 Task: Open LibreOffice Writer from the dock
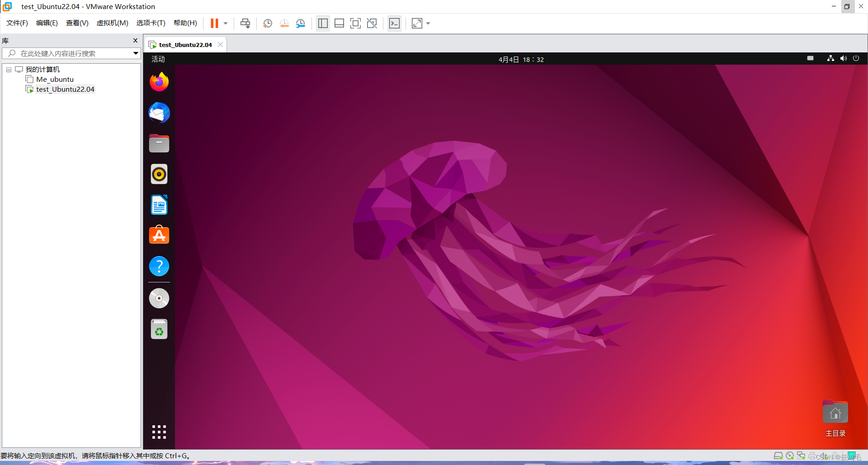tap(159, 205)
